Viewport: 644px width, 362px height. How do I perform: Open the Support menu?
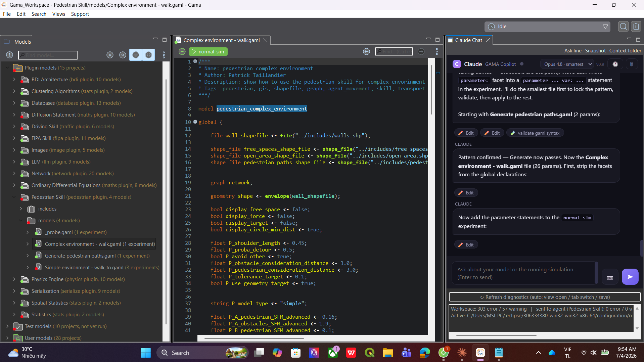click(x=80, y=14)
